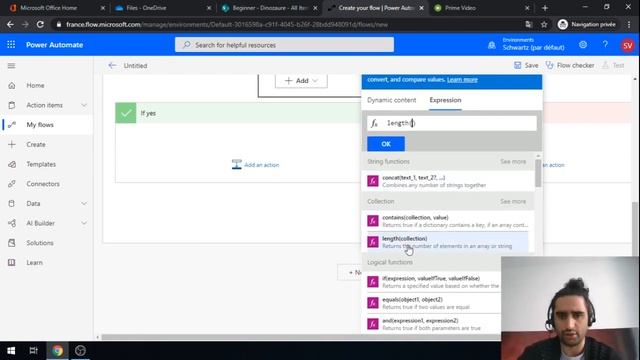Select the length(collection) function
This screenshot has width=640, height=360.
(448, 242)
